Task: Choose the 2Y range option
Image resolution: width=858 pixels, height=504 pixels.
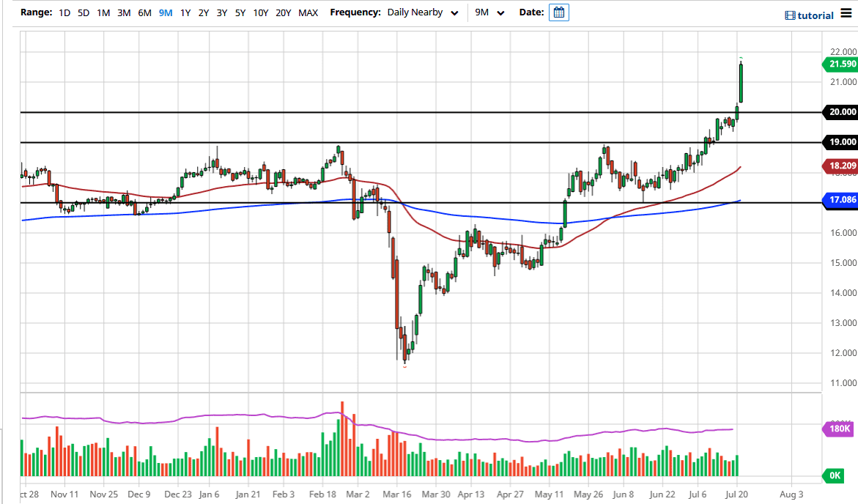Action: pyautogui.click(x=203, y=12)
